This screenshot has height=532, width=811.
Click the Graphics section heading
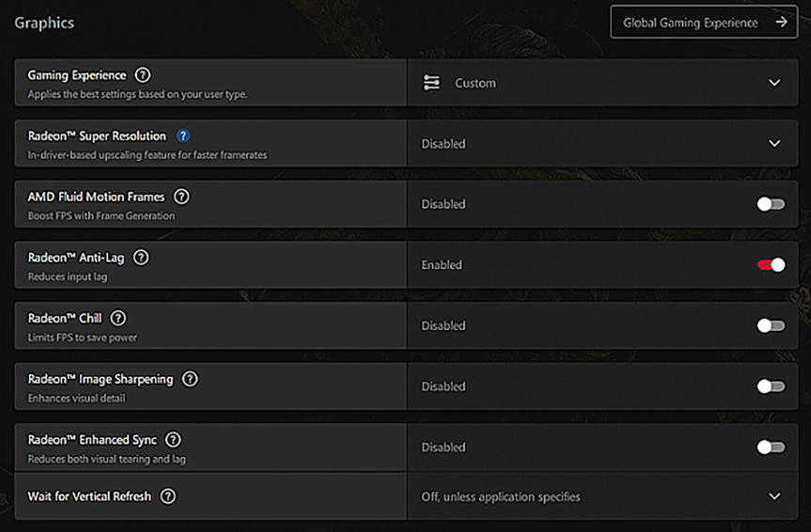coord(44,23)
